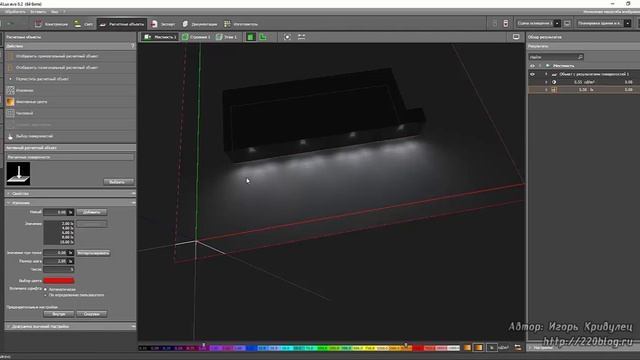Viewport: 640px width, 360px height.
Task: Click the help question mark in actions header
Action: pos(133,46)
